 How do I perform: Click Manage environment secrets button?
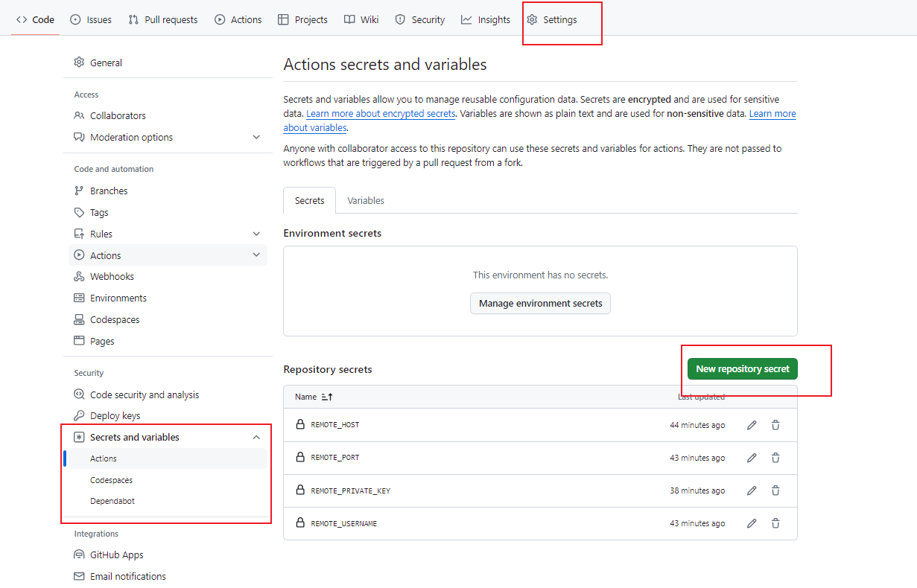tap(540, 304)
